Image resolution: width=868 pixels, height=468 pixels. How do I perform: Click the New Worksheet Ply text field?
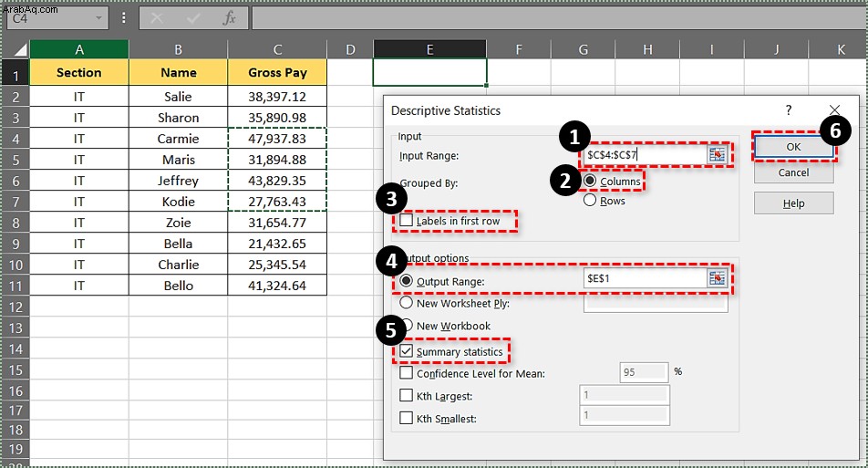656,304
